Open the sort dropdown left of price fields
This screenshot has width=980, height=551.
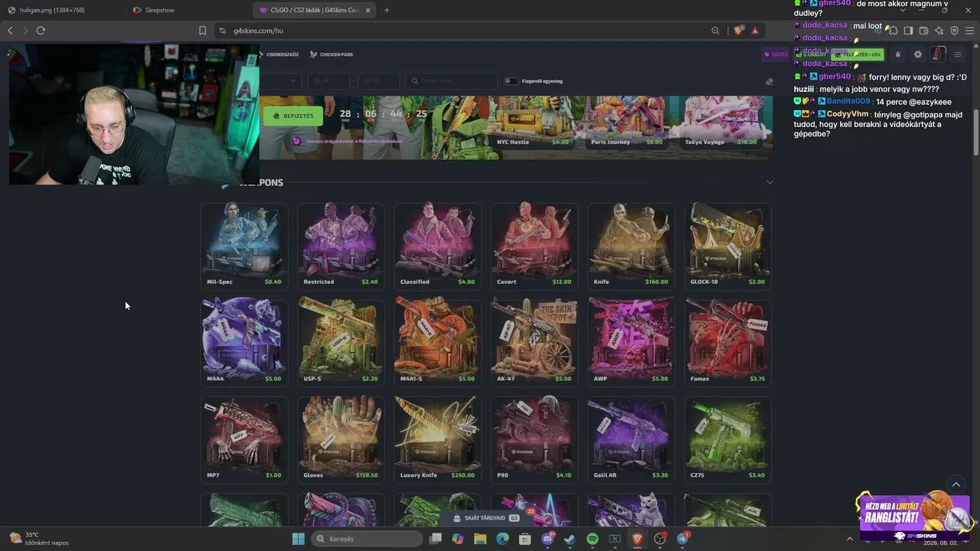click(x=279, y=81)
